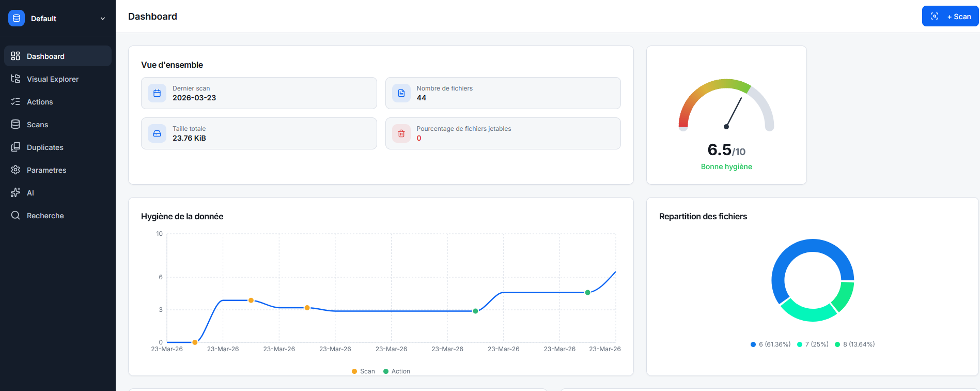Click the document icon for Nombre de fichiers

(401, 93)
